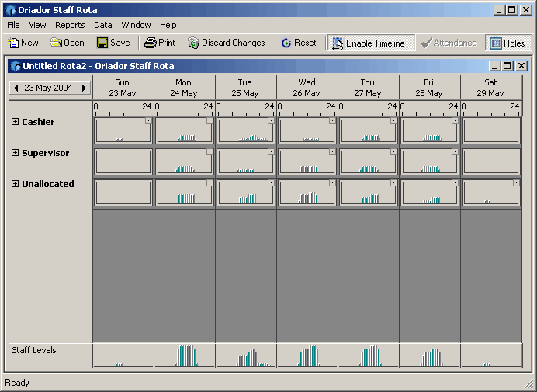Open dropdown on Unallocated Thursday cell
This screenshot has width=537, height=392.
point(393,183)
